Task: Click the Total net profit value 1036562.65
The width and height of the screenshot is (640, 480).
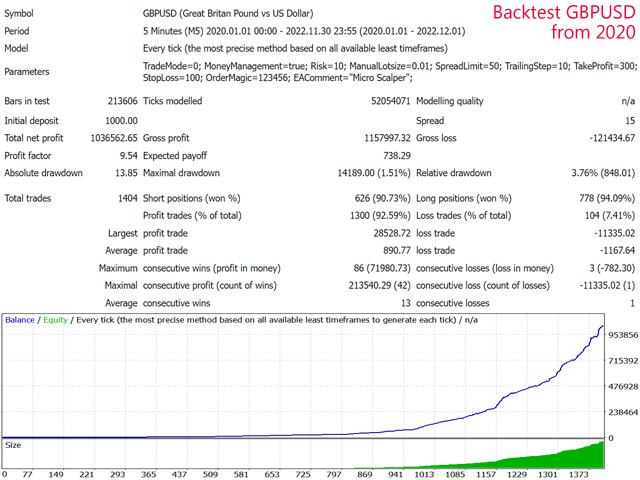Action: [114, 138]
